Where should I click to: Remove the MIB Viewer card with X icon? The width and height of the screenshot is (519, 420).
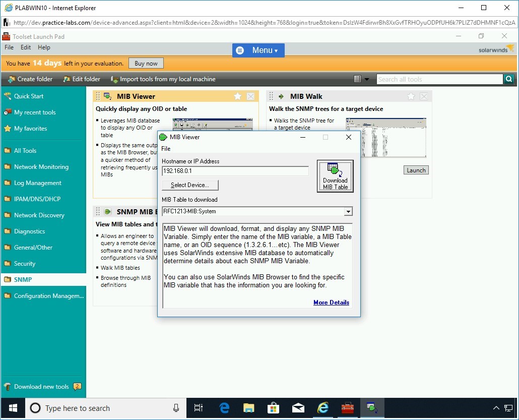tap(250, 96)
